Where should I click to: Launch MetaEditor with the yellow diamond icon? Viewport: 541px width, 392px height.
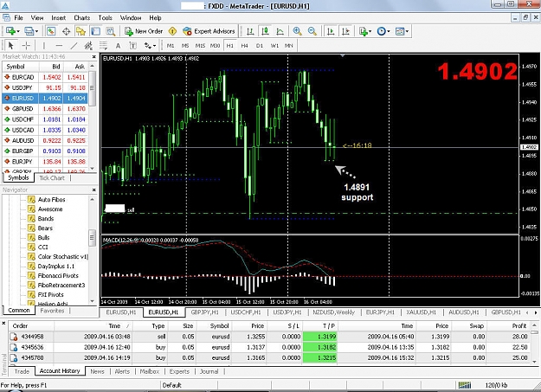pos(172,31)
